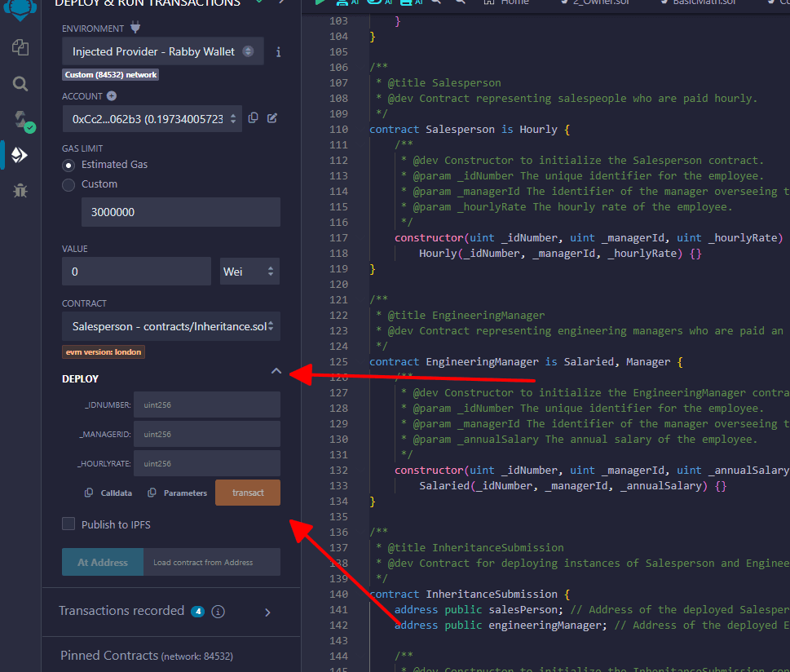Viewport: 790px width, 672px height.
Task: Click the copy icon beside Parameters
Action: tap(152, 493)
